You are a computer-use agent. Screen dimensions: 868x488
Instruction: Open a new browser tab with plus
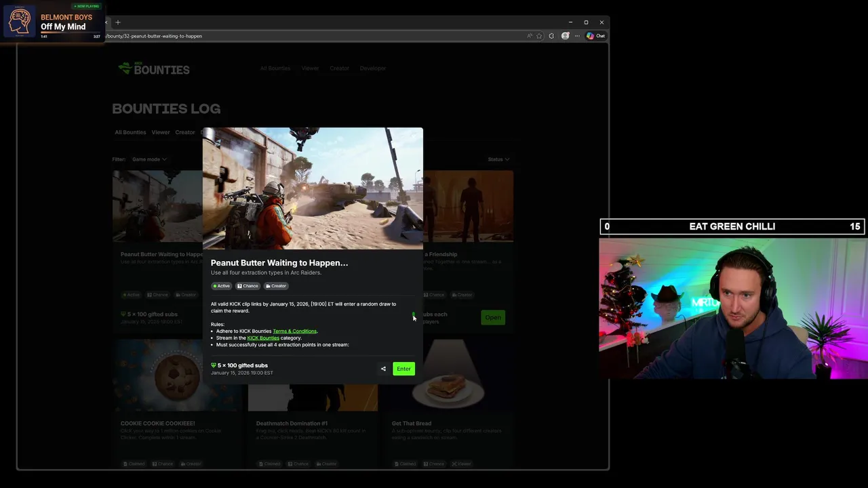(x=118, y=22)
